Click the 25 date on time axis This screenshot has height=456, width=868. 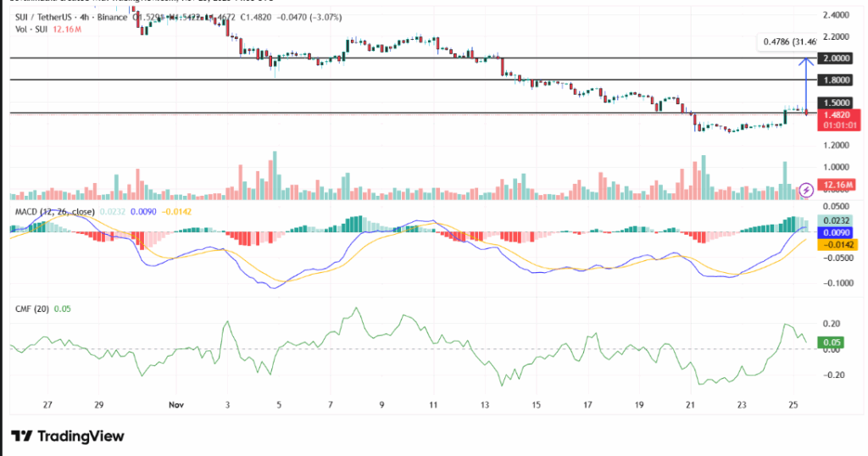click(793, 405)
